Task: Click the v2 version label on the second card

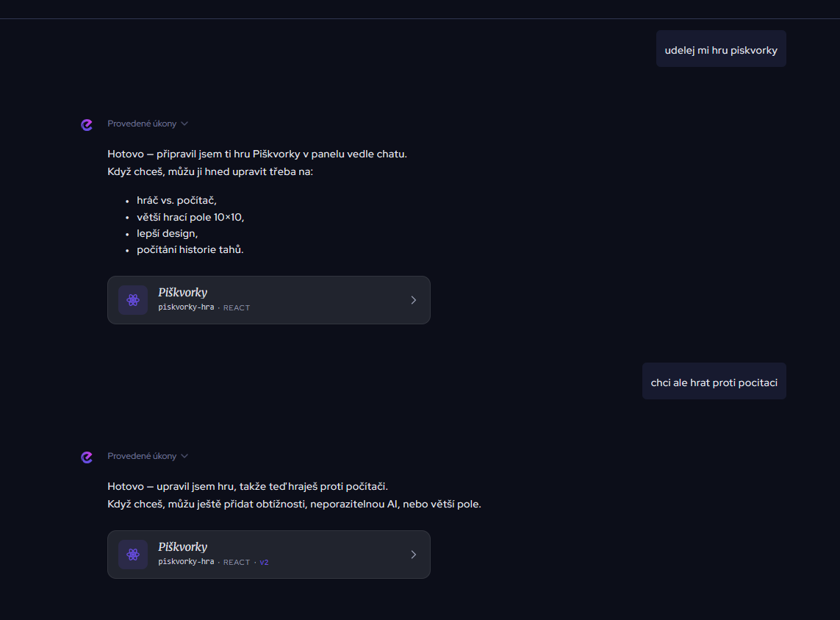Action: 264,562
